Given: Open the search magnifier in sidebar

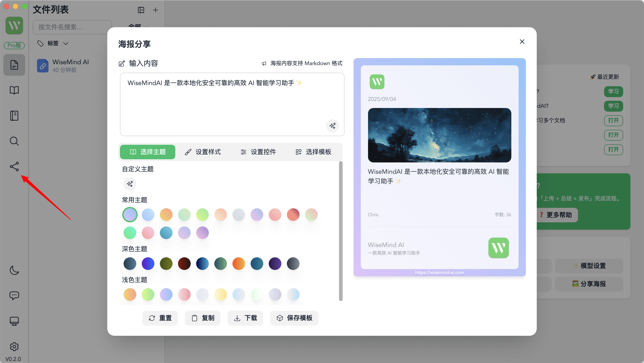Looking at the screenshot, I should [14, 141].
